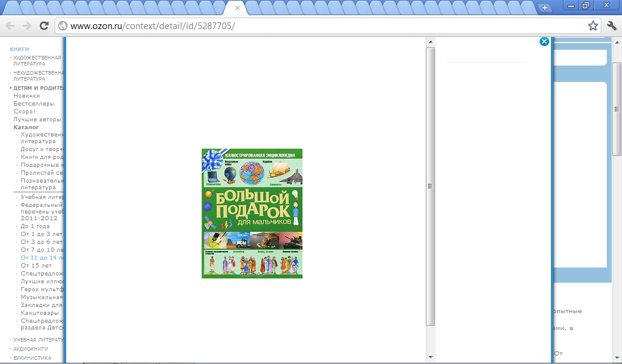This screenshot has width=622, height=364.
Task: Open the От 11 до 14 лет link
Action: click(x=42, y=258)
